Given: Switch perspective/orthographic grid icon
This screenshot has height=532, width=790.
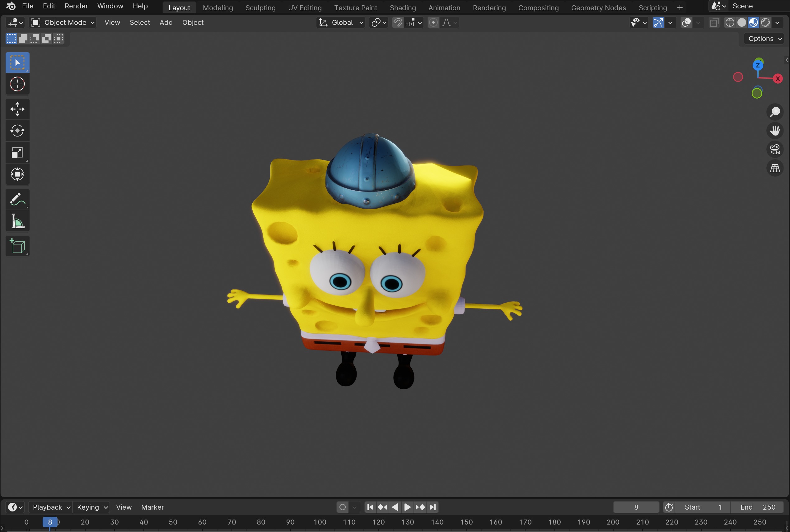Looking at the screenshot, I should coord(775,168).
